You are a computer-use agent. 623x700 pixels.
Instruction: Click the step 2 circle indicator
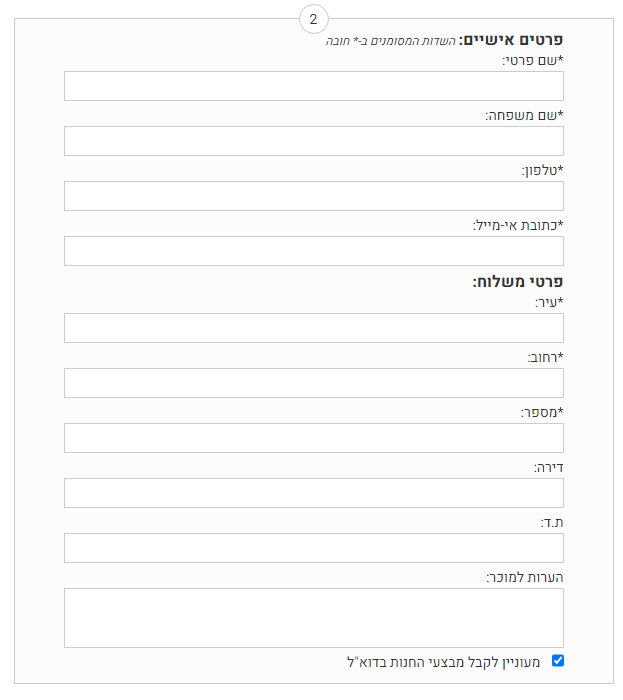pos(314,19)
